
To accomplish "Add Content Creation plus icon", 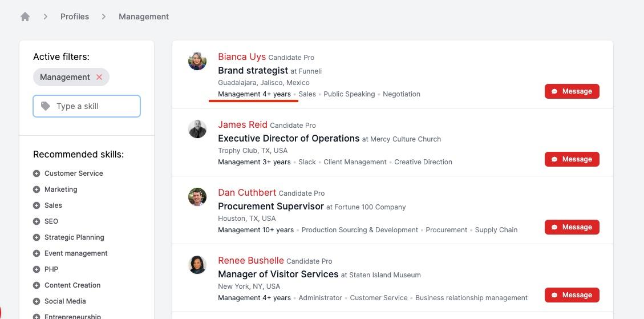I will pos(37,285).
